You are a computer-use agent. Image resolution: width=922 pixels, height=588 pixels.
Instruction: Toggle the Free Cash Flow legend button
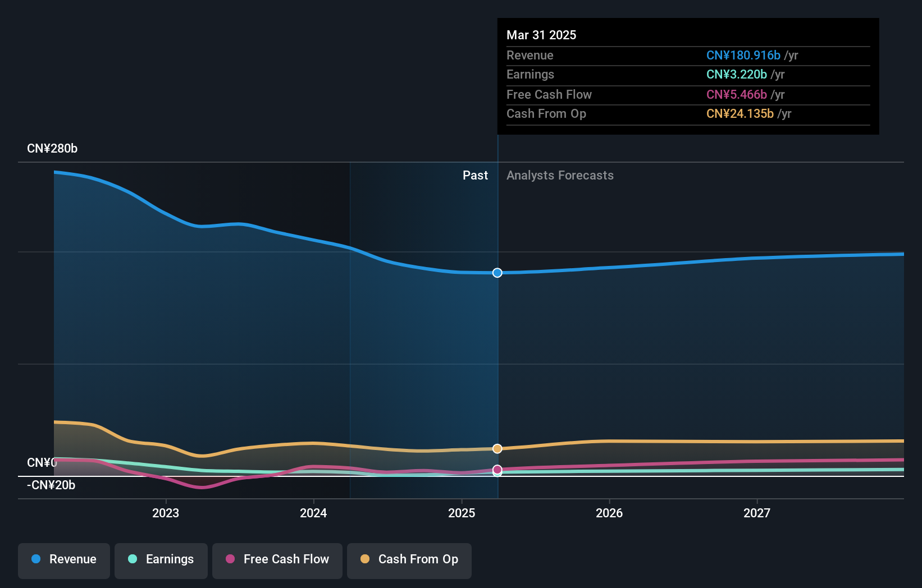coord(277,561)
